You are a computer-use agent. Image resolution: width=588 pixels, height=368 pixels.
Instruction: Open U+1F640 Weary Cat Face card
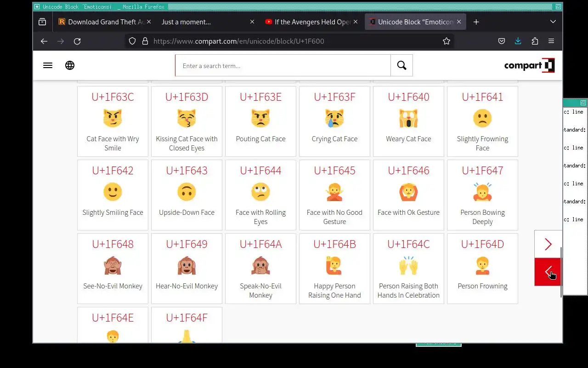coord(408,121)
